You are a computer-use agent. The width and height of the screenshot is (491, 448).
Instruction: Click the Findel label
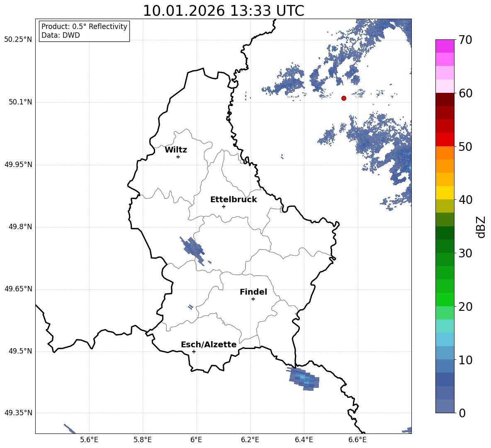tap(253, 292)
